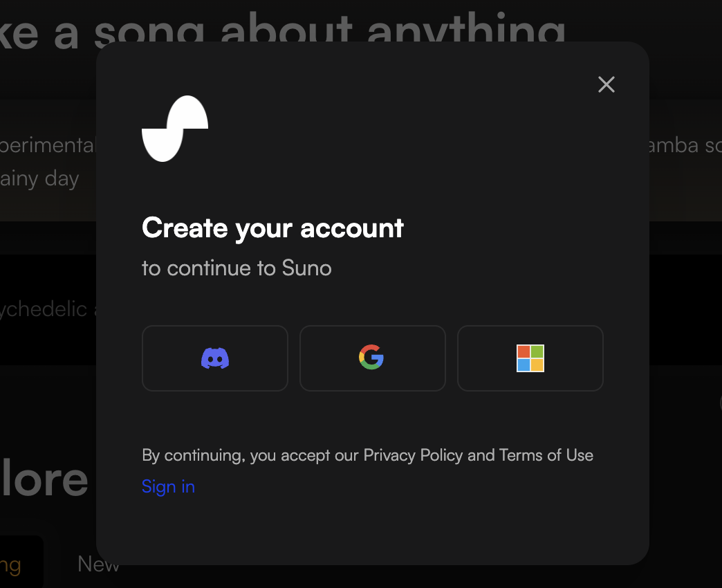Click the dimmed backdrop below the 'lore' heading
Screen dimensions: 722x588
click(48, 518)
